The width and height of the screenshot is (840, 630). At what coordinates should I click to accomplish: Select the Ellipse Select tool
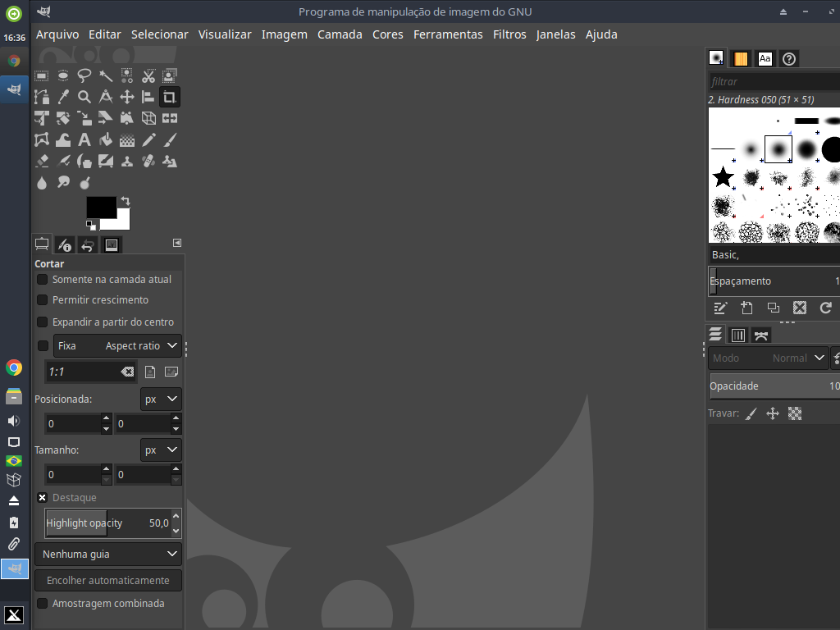(62, 75)
